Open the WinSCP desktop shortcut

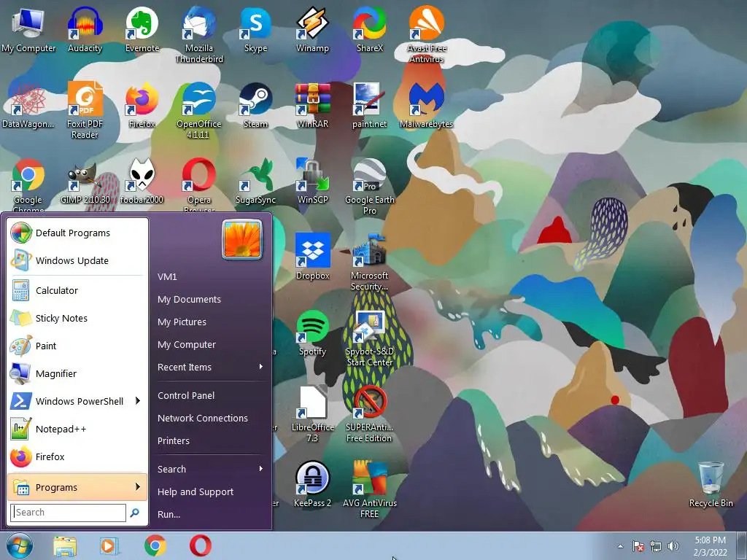[312, 181]
